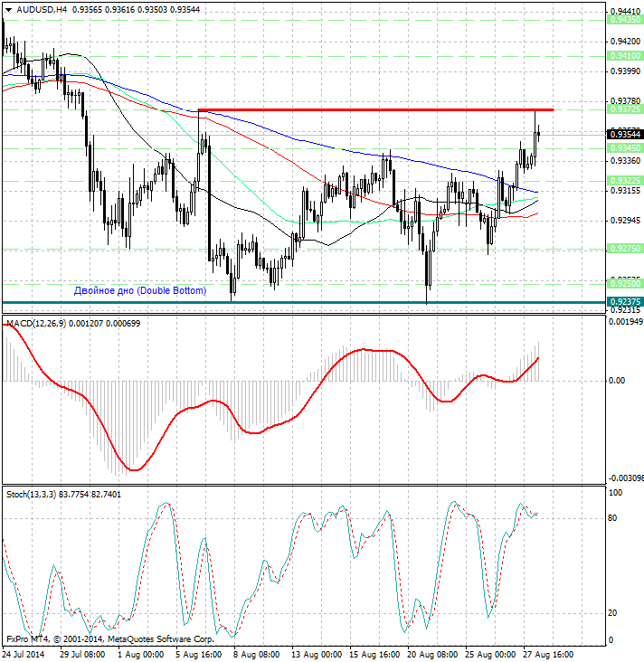The image size is (644, 662).
Task: Click the MACD 0.001949 scale value
Action: click(626, 322)
